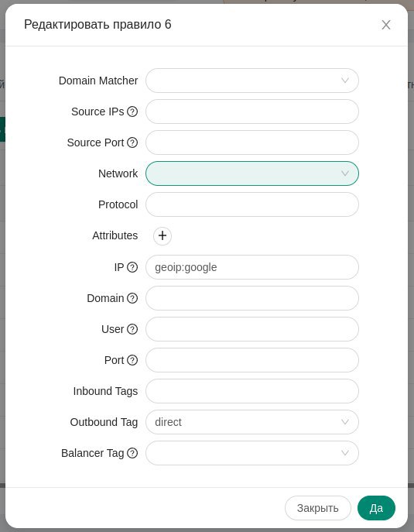Click the Domain Matcher label
Screen dimensions: 414x532
(98, 81)
